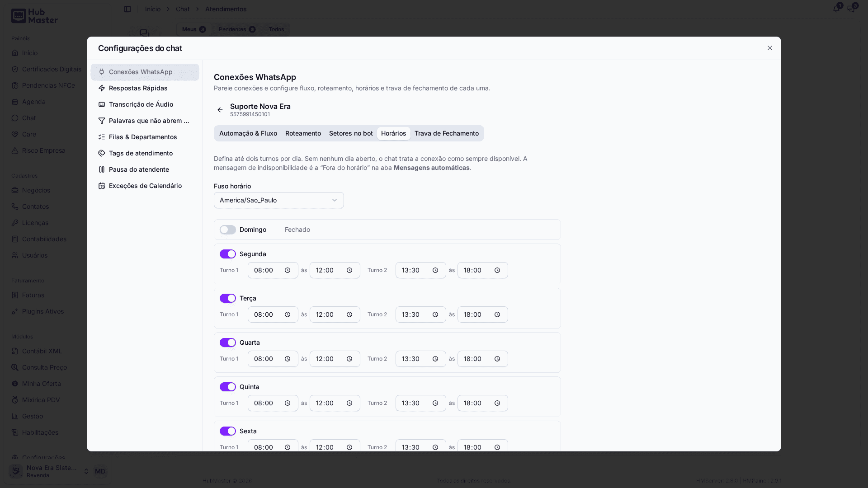Select the Pendentes filter tab

tap(237, 29)
